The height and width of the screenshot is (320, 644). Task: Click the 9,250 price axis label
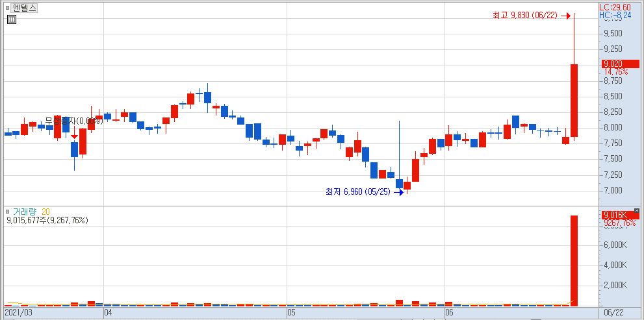[613, 49]
